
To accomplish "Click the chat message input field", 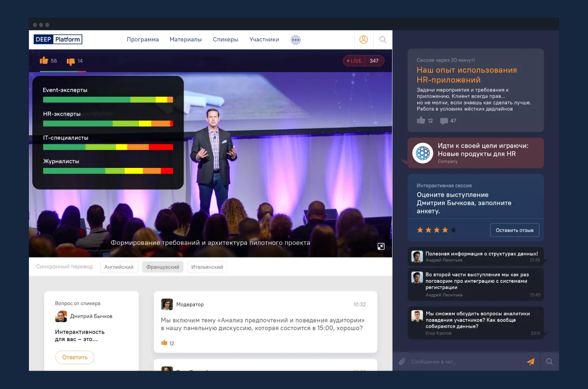I will [x=465, y=361].
